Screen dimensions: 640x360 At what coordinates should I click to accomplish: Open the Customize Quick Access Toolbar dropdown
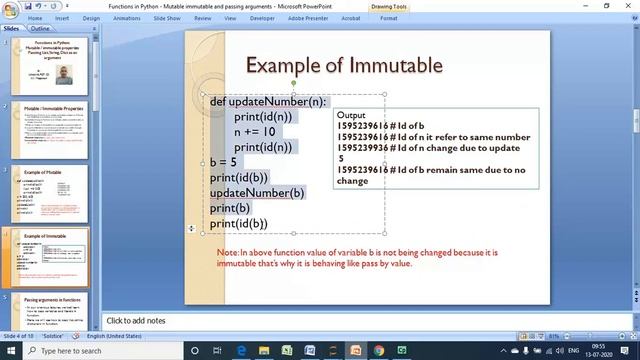tap(67, 6)
